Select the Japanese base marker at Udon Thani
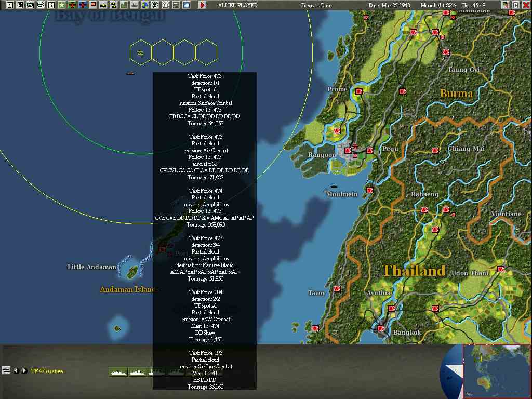Screen dimensions: 532x399 click(x=500, y=269)
